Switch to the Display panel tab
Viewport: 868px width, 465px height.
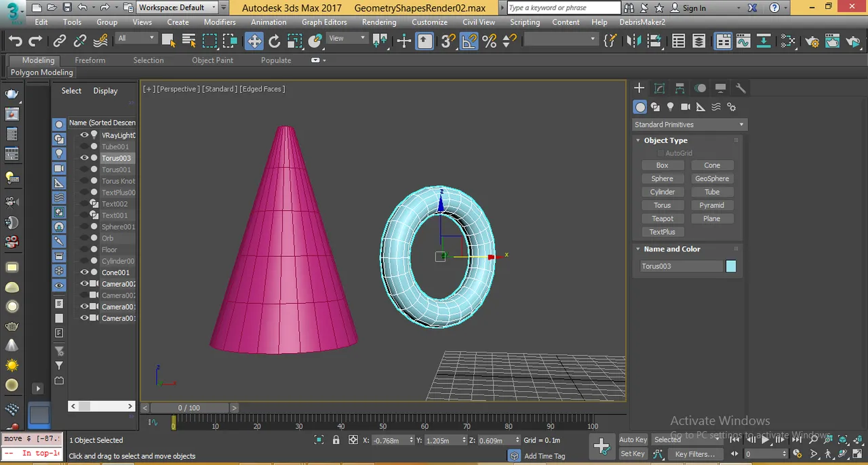(720, 88)
